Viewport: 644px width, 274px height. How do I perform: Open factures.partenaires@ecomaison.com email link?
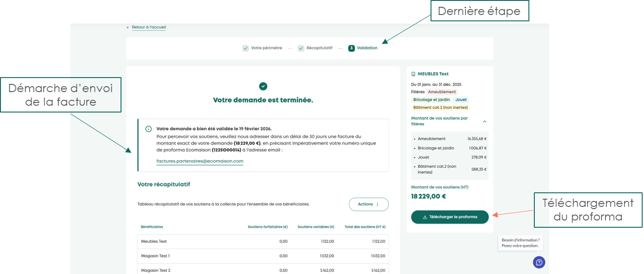click(x=200, y=161)
